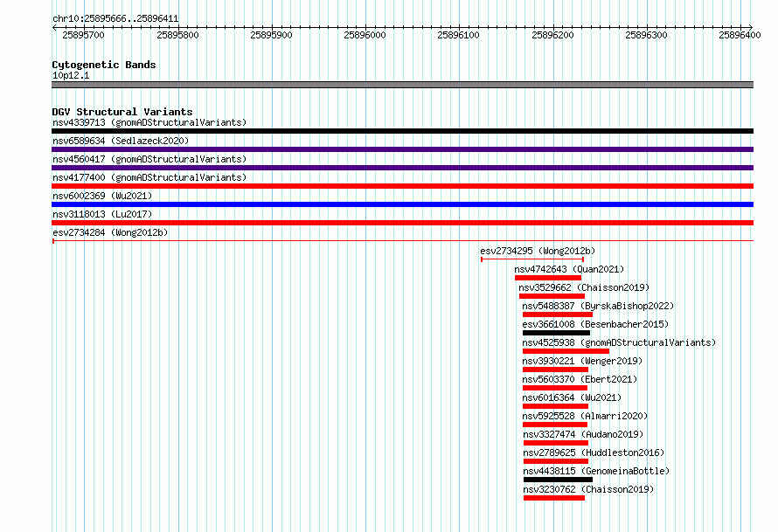Click ruler position 25896200
The width and height of the screenshot is (778, 532).
point(552,35)
